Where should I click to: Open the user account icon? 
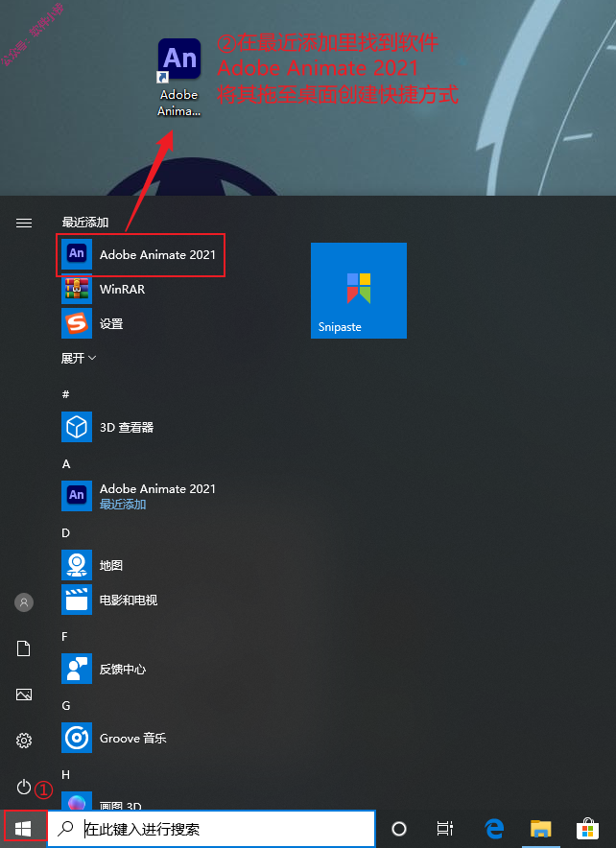point(24,601)
